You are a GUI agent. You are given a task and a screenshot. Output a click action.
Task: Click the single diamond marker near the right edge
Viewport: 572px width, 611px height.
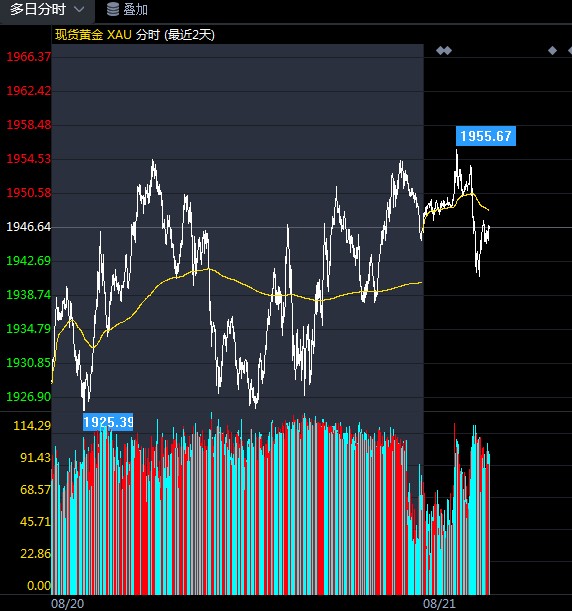(553, 50)
